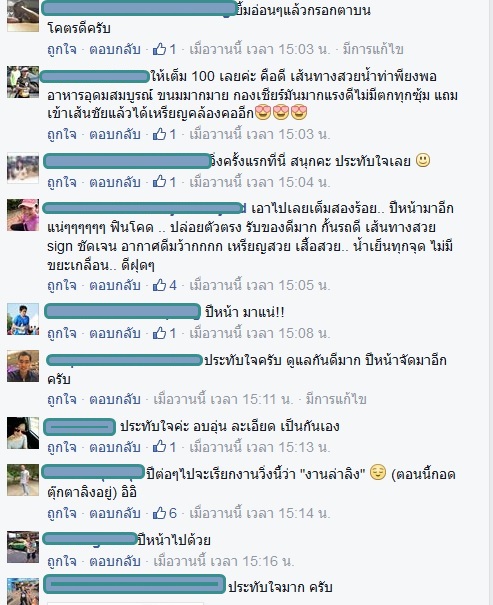Open edit history 'มีการแก้ไข' on topmost comment
This screenshot has width=493, height=605.
pos(373,49)
